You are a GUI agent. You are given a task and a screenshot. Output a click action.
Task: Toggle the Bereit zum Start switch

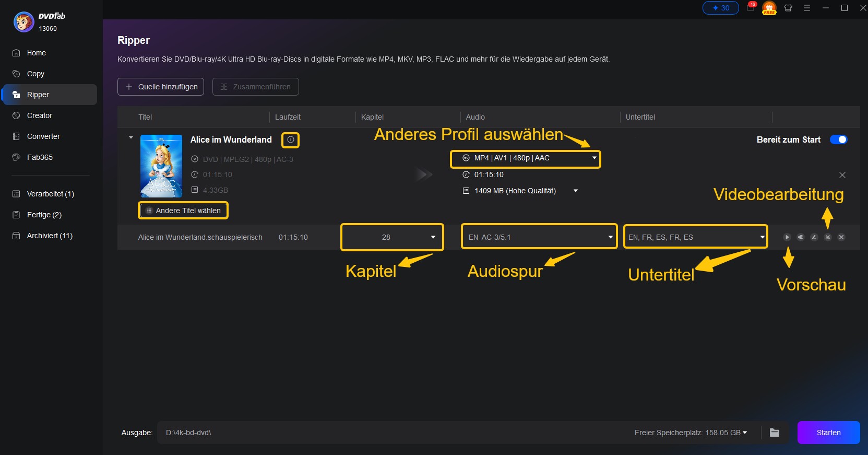tap(838, 139)
